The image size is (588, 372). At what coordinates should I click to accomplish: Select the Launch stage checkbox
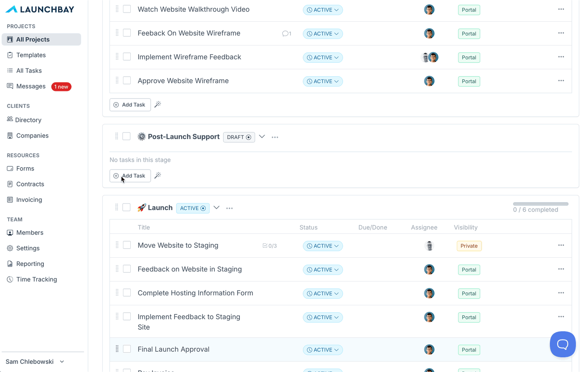coord(126,207)
